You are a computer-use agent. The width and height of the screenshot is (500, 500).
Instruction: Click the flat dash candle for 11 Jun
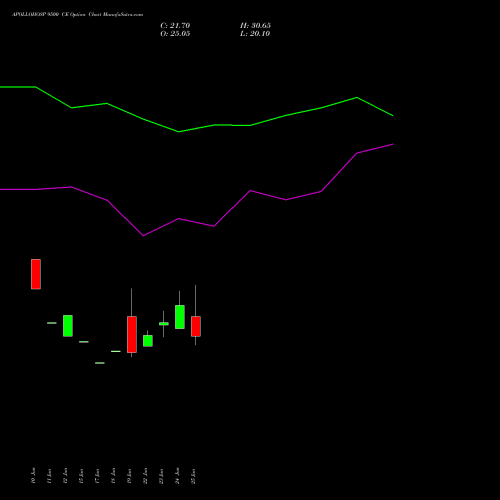pyautogui.click(x=52, y=323)
